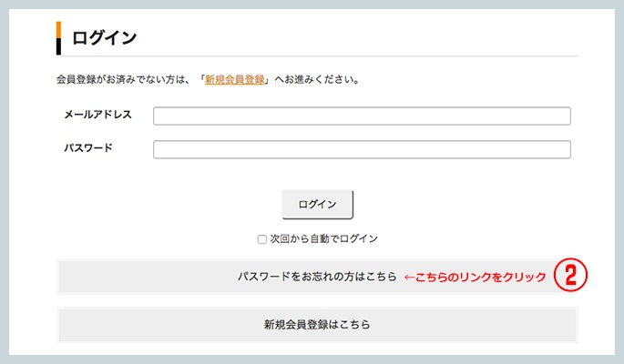
Task: Click the circled red number 2 marker
Action: click(x=570, y=275)
